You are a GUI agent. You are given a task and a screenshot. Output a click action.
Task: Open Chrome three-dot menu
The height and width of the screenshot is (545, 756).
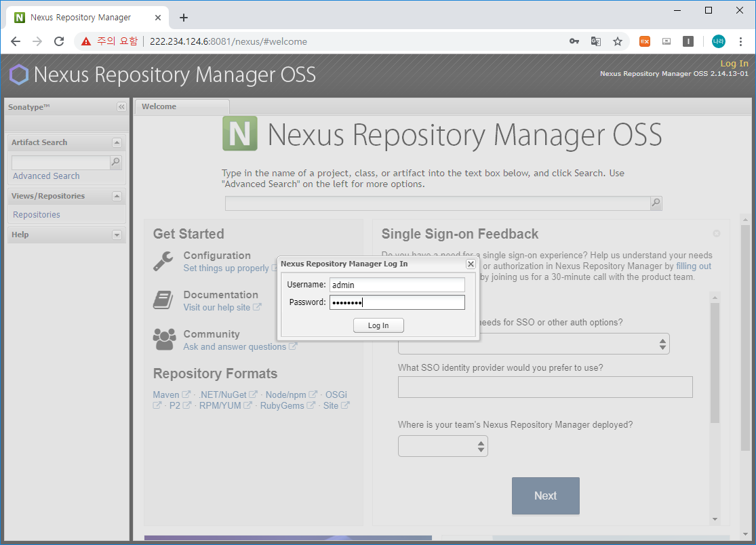[740, 41]
